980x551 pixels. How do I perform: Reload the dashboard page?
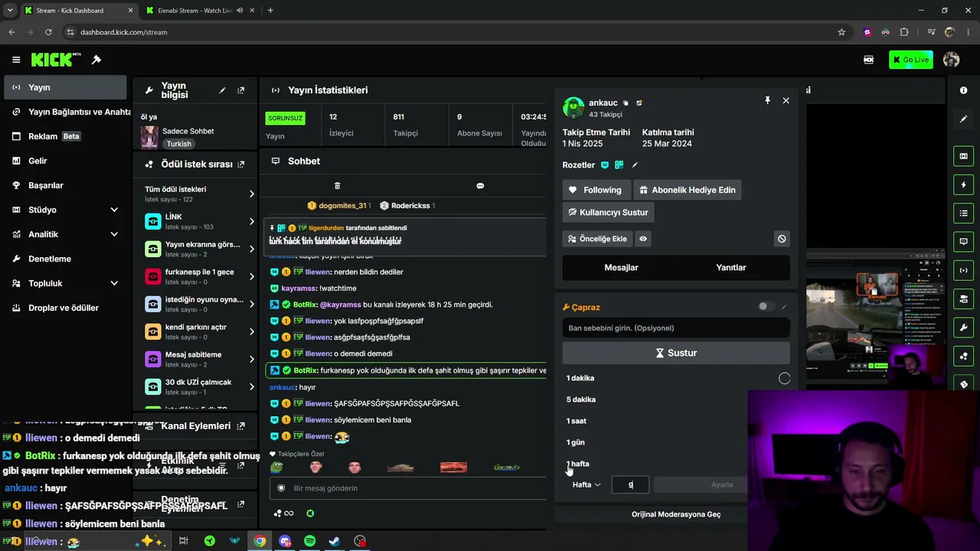point(48,32)
